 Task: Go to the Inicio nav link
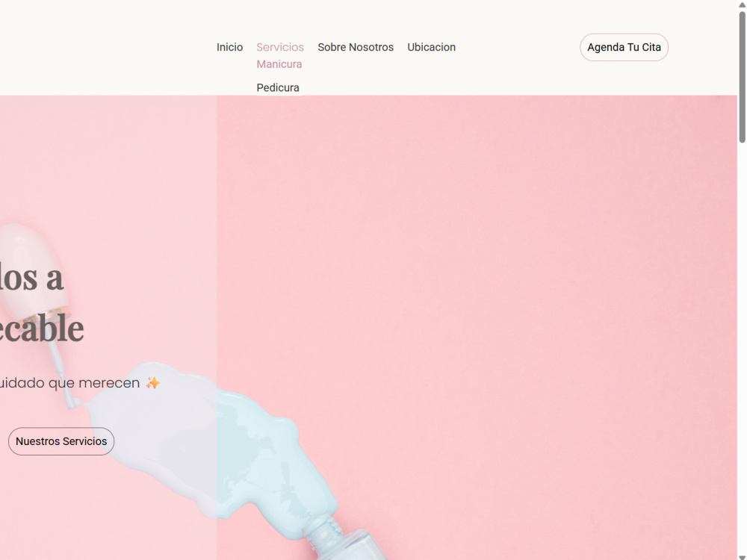(229, 47)
